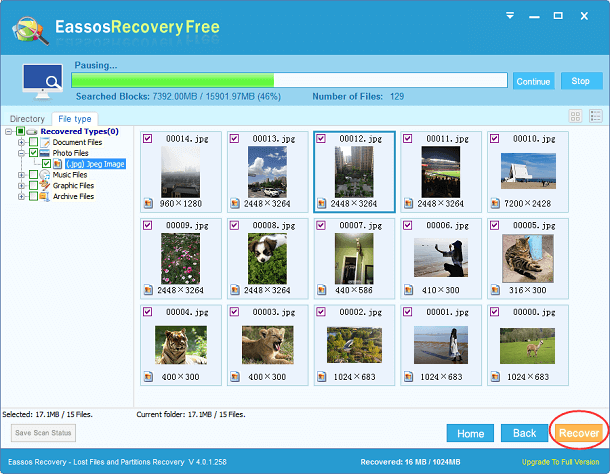
Task: Click the drive icon beside Recovered Types
Action: point(32,132)
